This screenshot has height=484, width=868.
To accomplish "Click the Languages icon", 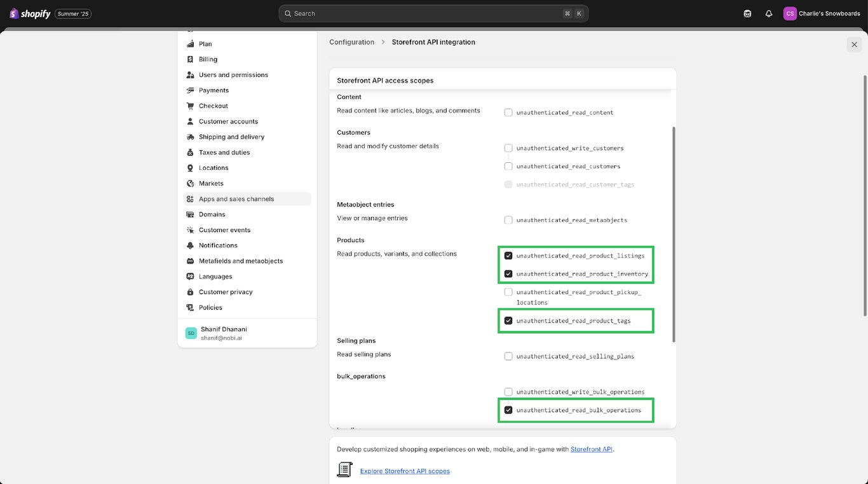I will click(190, 277).
